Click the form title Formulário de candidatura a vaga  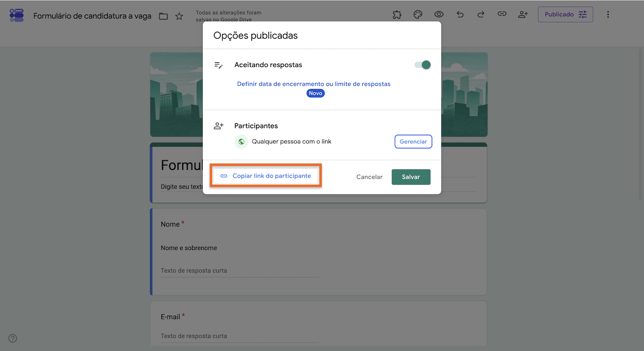(92, 16)
